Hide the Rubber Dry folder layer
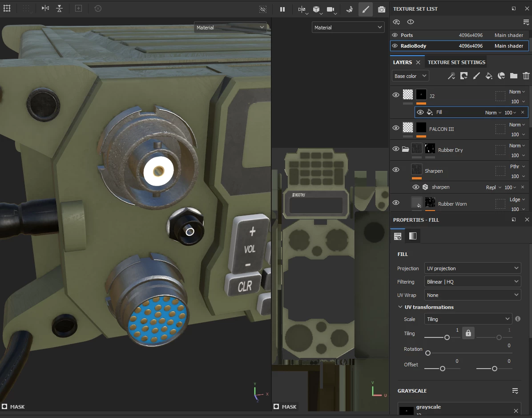 [x=396, y=149]
